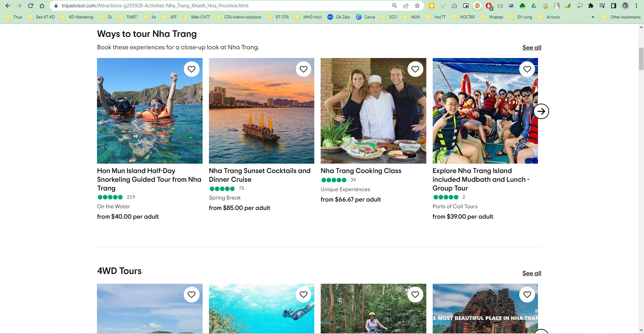Click See all for 4WD Tours
Viewport: 644px width, 334px height.
(532, 273)
